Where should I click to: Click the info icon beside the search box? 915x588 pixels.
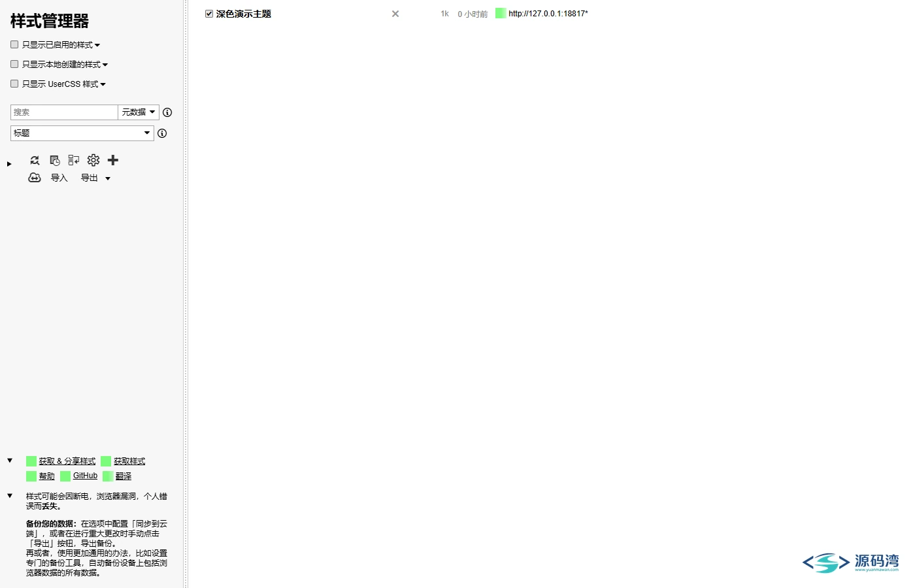coord(167,112)
